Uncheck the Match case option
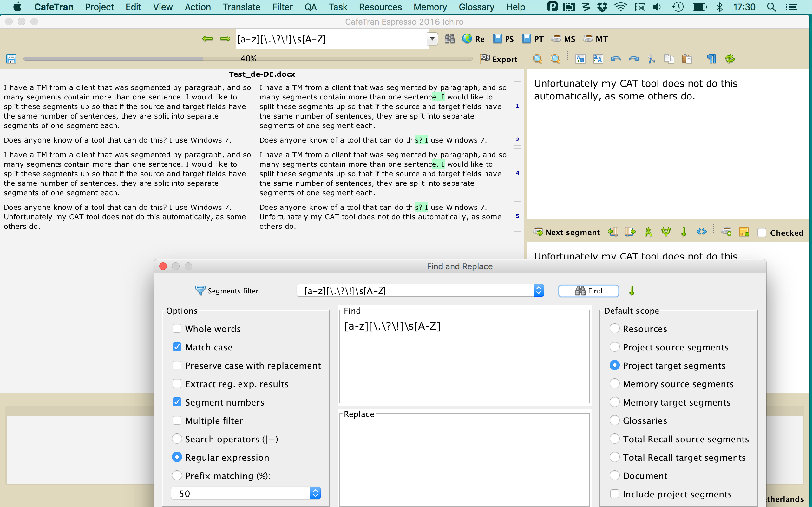This screenshot has width=812, height=507. 177,347
